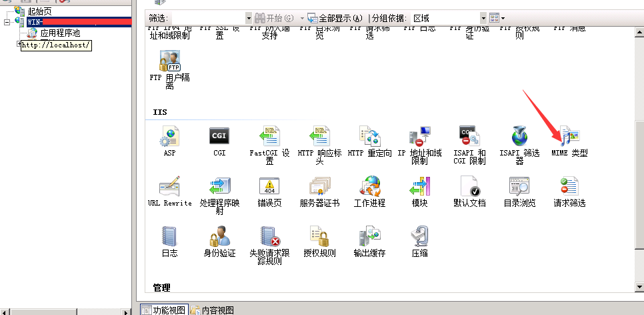Click the vertical scrollbar up arrow
The width and height of the screenshot is (644, 315).
(639, 32)
